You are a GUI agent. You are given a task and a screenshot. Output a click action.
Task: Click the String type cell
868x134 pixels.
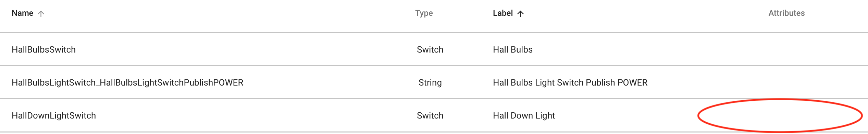click(x=430, y=83)
